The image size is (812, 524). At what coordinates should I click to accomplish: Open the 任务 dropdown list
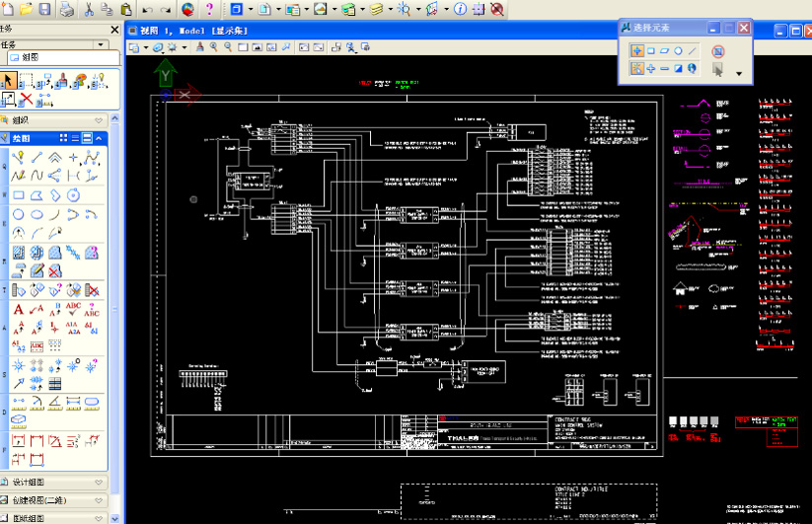(x=101, y=44)
